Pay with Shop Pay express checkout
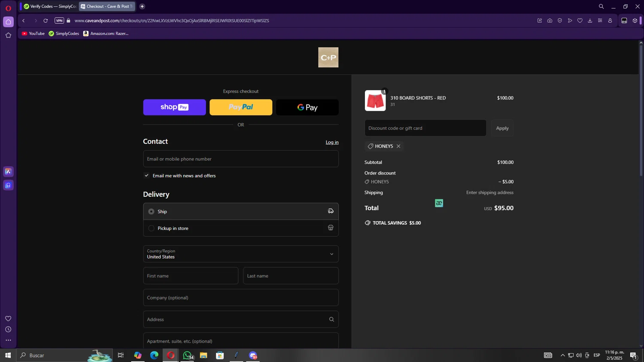The width and height of the screenshot is (644, 362). [x=174, y=107]
